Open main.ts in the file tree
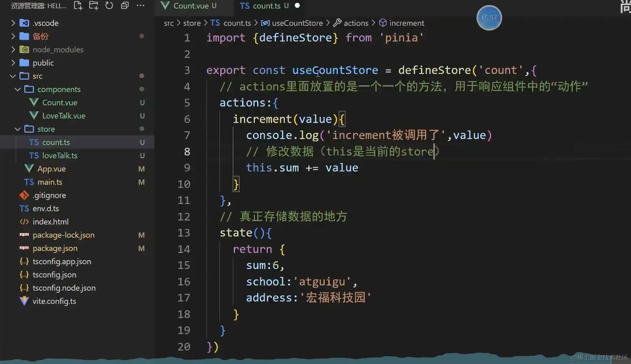The image size is (631, 364). click(x=50, y=182)
